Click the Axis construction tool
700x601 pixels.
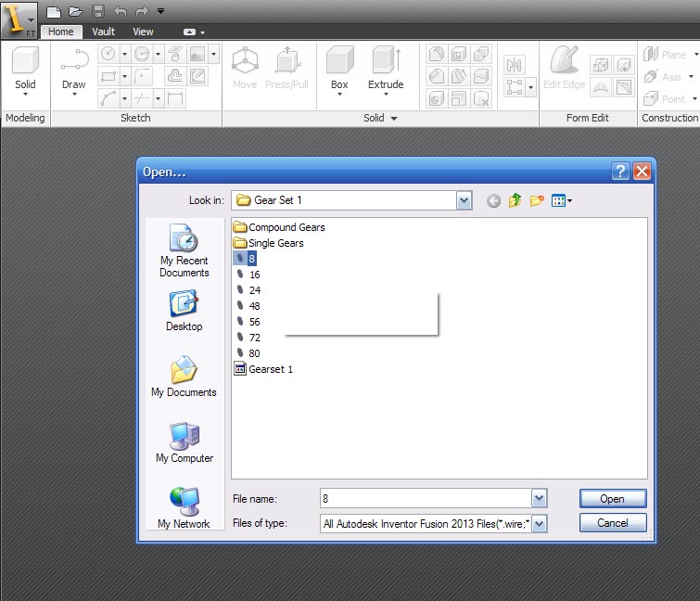[663, 77]
